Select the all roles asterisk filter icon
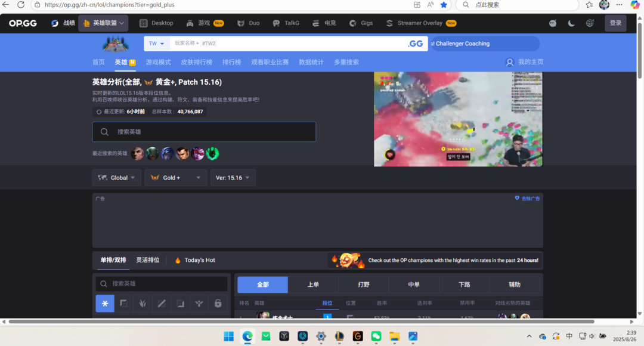This screenshot has height=346, width=644. [x=105, y=304]
